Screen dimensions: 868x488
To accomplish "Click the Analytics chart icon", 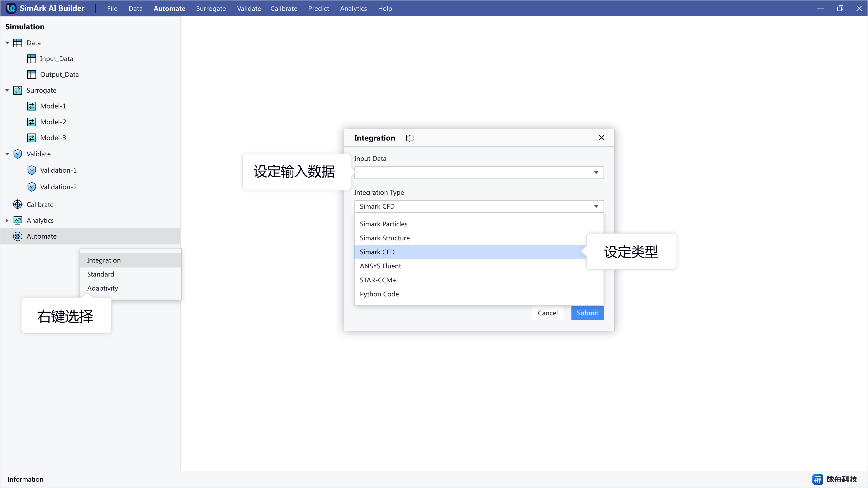I will 18,220.
